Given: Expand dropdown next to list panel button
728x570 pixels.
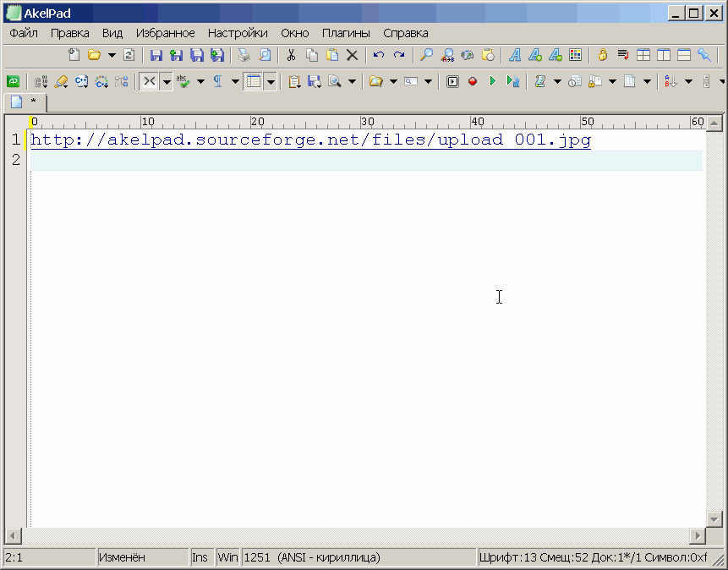Looking at the screenshot, I should pyautogui.click(x=271, y=82).
